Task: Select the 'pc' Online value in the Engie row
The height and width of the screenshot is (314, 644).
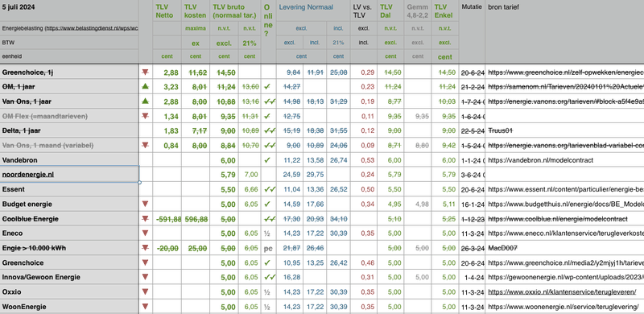Action: click(x=268, y=248)
